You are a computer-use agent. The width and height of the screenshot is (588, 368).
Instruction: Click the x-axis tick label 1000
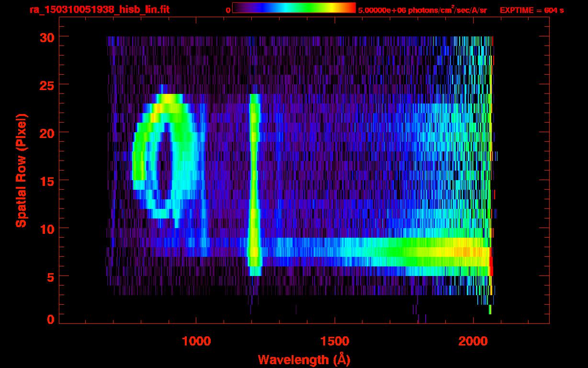[x=196, y=341]
